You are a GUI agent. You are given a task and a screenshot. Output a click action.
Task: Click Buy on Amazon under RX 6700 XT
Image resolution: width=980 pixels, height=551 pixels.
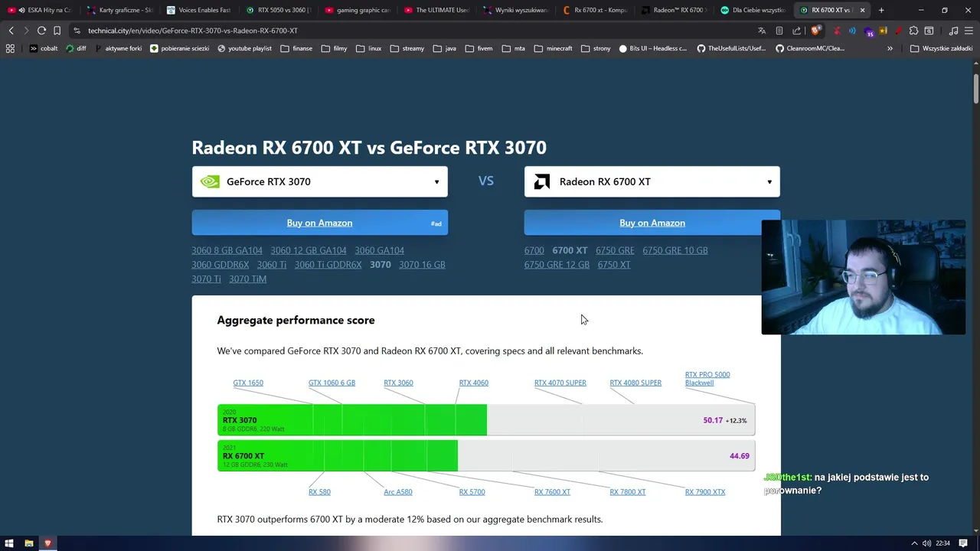pyautogui.click(x=652, y=223)
